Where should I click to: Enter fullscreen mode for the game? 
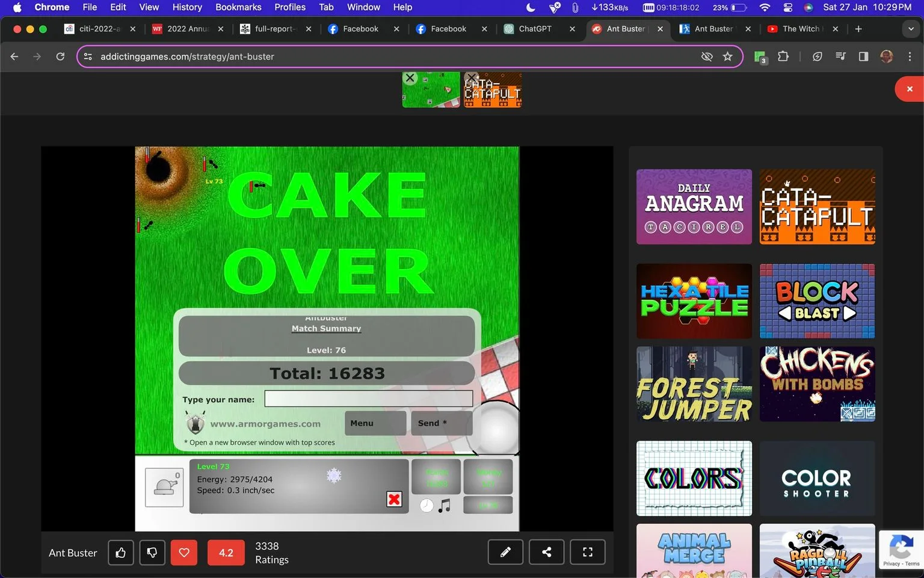click(588, 552)
